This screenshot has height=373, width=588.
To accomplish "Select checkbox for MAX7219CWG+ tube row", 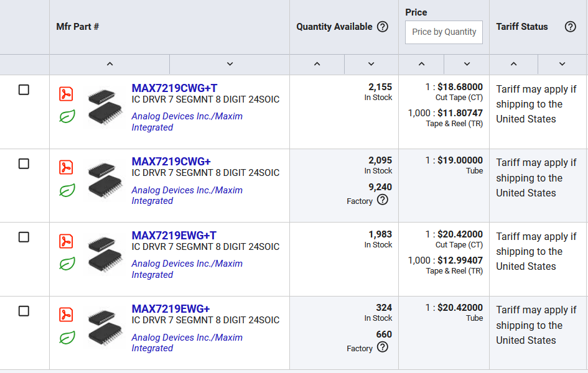I will [x=24, y=163].
